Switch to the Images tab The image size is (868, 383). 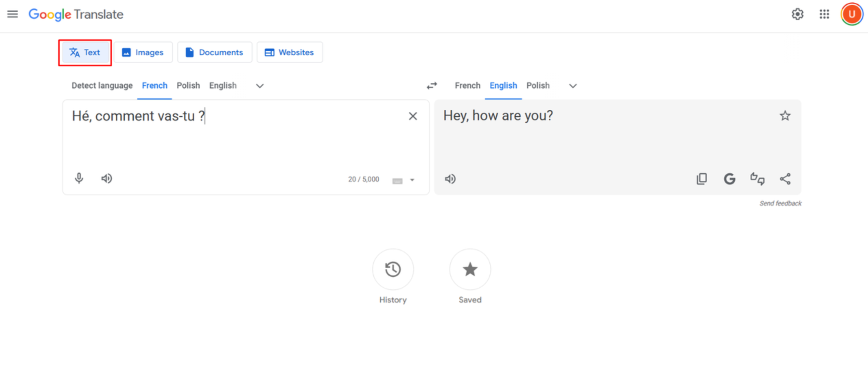143,52
